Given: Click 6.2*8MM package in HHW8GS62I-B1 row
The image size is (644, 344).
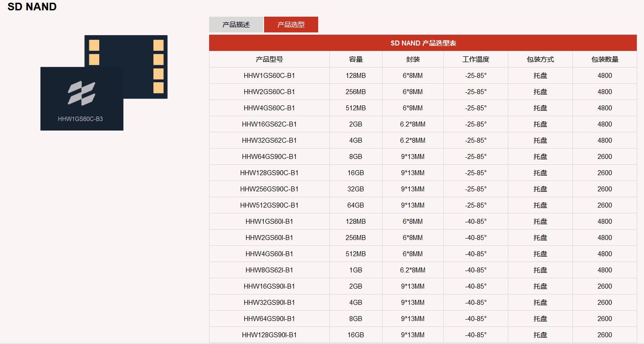Looking at the screenshot, I should [413, 270].
